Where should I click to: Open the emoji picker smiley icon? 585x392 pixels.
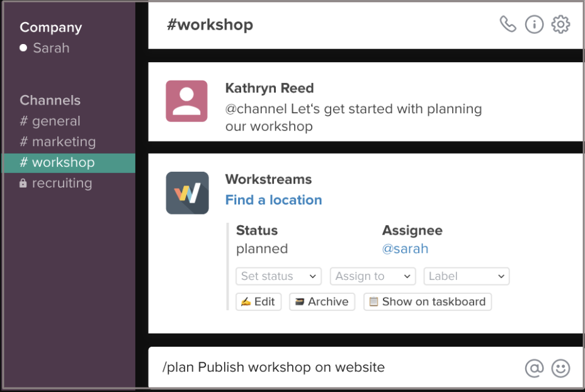pyautogui.click(x=560, y=368)
